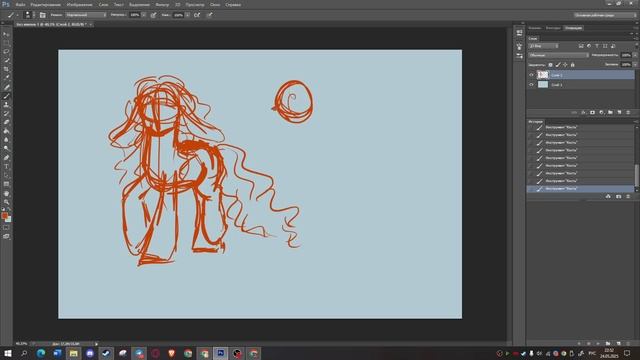Toggle pen pressure for brush size
Viewport: 640px width, 360px height.
[x=209, y=15]
